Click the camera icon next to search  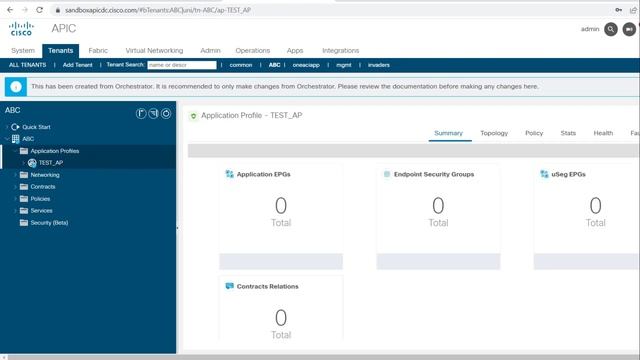[629, 29]
